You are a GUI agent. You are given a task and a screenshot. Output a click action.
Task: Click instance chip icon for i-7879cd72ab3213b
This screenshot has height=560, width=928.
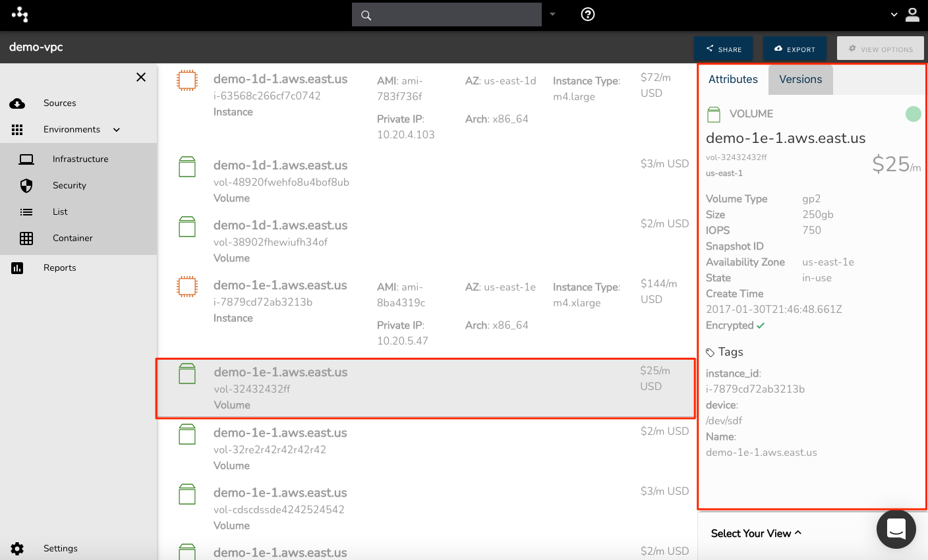tap(187, 287)
